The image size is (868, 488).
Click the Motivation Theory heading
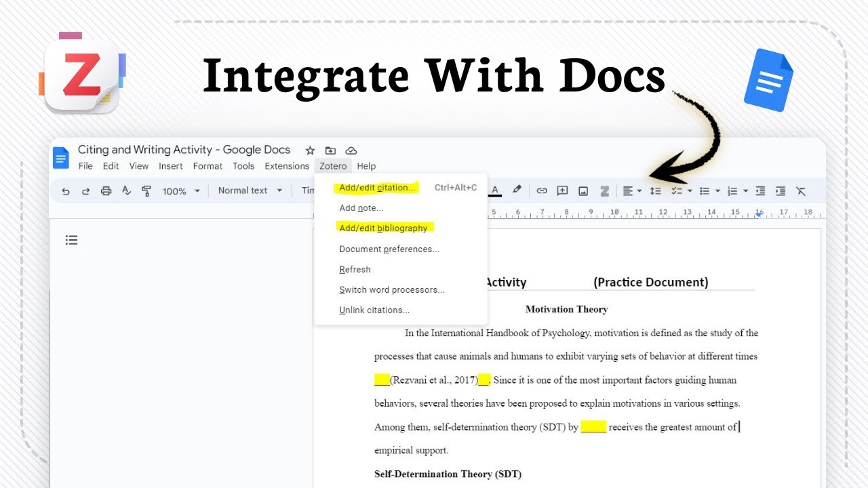pos(566,310)
